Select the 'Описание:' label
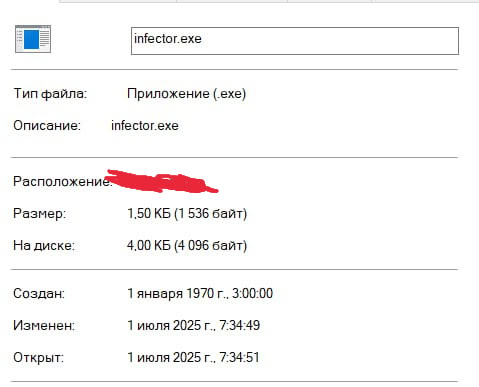 47,126
